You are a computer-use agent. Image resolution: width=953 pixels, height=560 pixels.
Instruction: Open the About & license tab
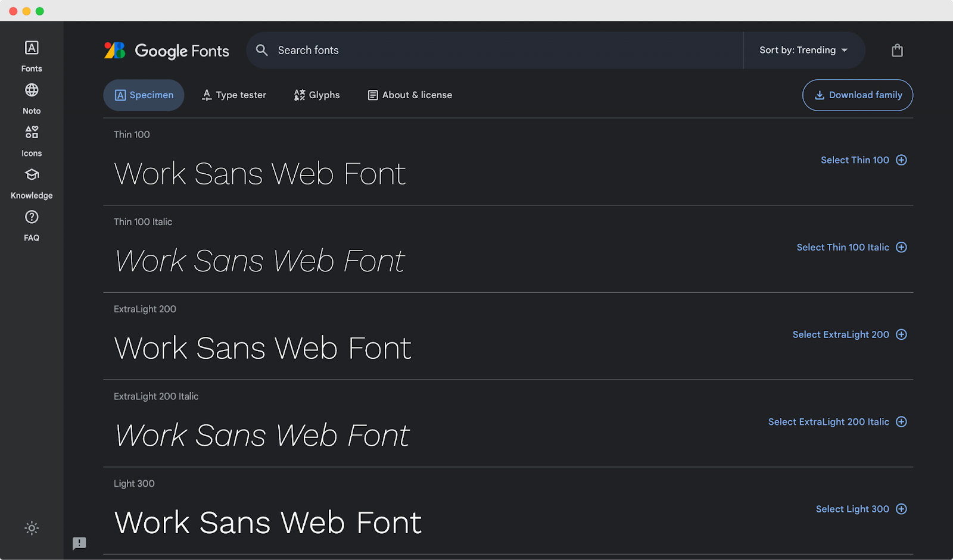pyautogui.click(x=409, y=95)
